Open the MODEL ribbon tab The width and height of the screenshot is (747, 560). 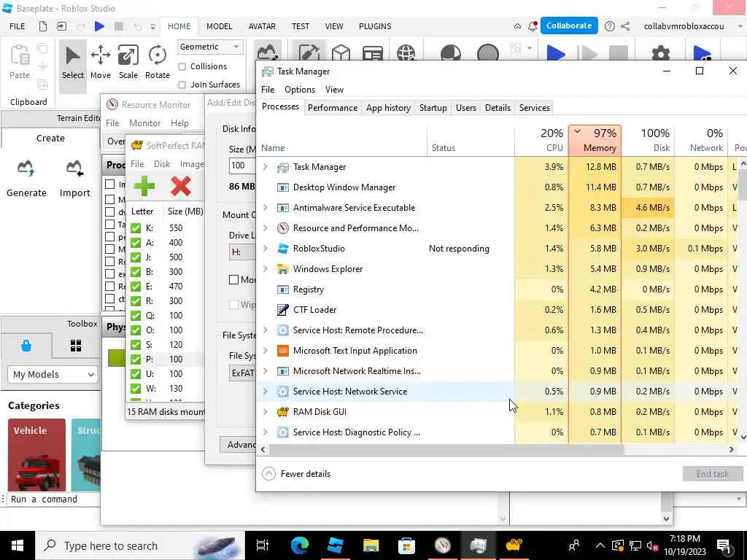point(219,26)
